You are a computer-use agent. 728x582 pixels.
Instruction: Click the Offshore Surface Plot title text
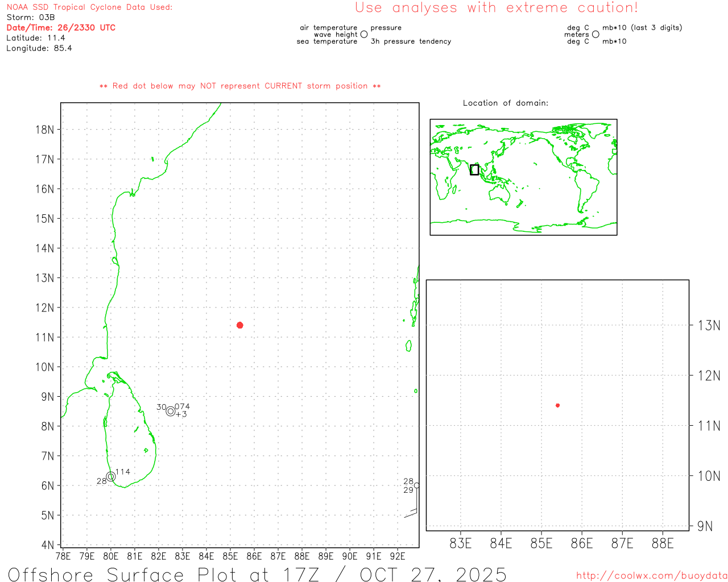[257, 573]
